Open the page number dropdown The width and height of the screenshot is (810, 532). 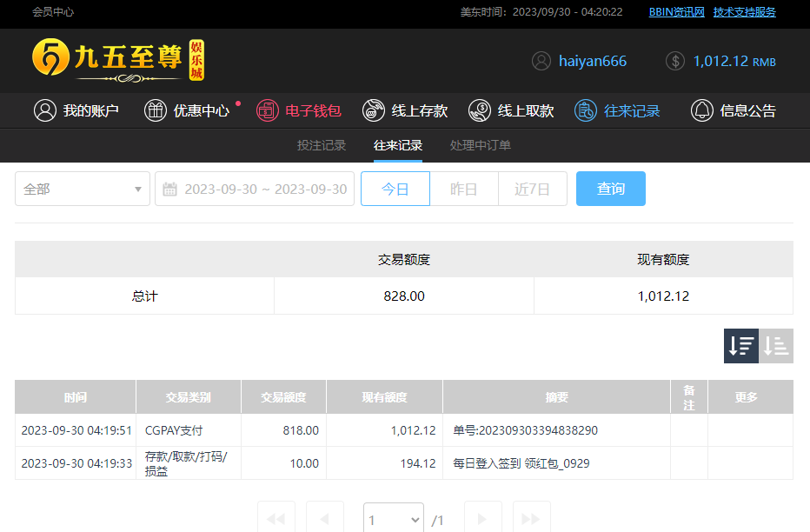coord(394,519)
